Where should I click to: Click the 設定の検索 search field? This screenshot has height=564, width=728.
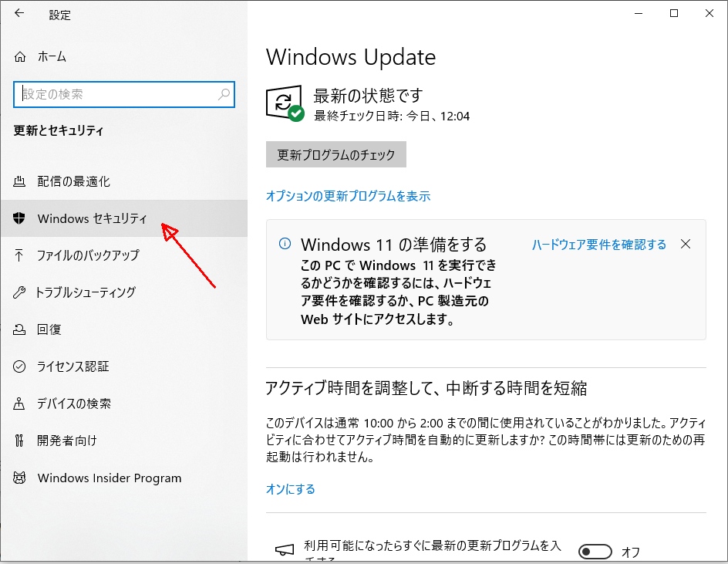pyautogui.click(x=116, y=94)
